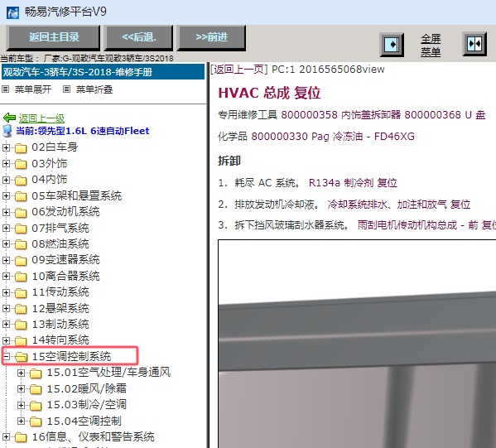Select the 15.01空气处理/车身通风 tree item
The width and height of the screenshot is (496, 448).
tap(108, 373)
